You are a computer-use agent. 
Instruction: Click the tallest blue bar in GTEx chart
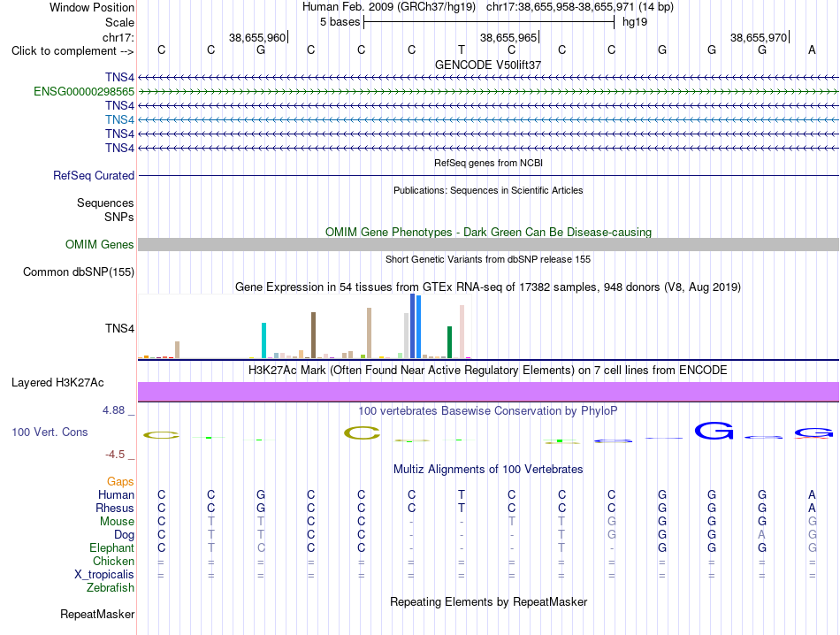(413, 325)
